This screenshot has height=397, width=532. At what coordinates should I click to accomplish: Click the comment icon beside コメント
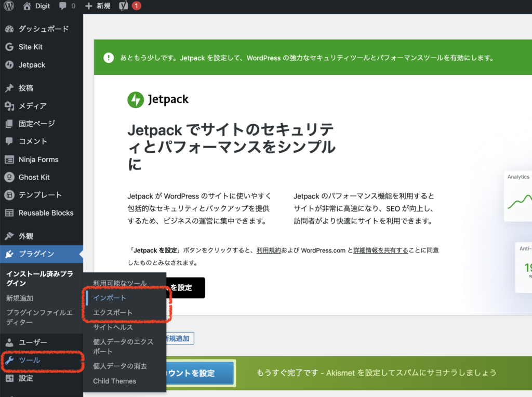point(9,141)
